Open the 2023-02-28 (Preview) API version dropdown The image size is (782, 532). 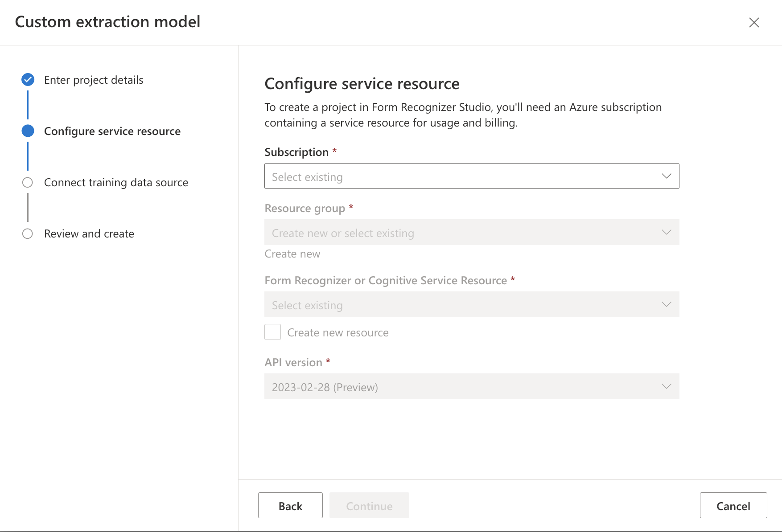coord(464,386)
